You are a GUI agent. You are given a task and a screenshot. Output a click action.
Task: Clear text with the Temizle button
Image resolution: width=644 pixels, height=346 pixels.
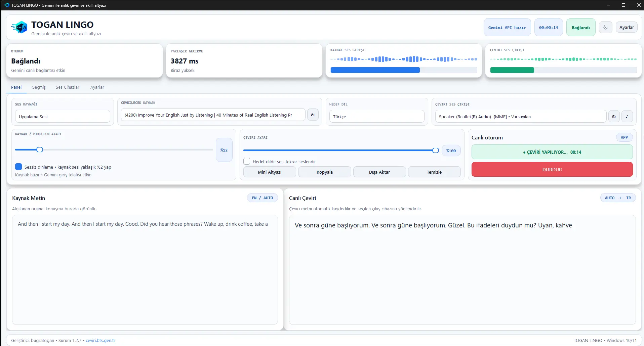434,172
